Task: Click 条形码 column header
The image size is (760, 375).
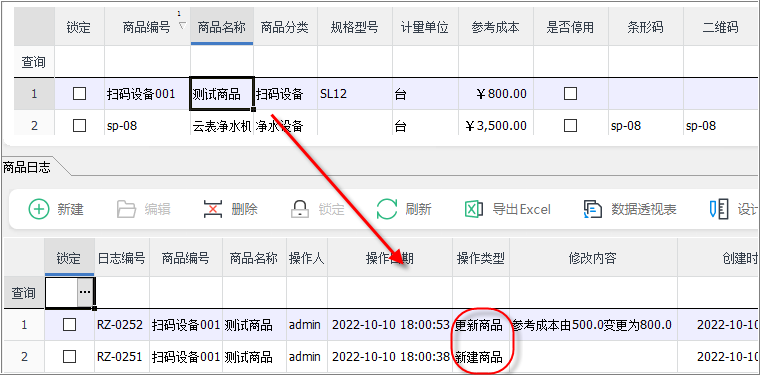Action: 645,27
